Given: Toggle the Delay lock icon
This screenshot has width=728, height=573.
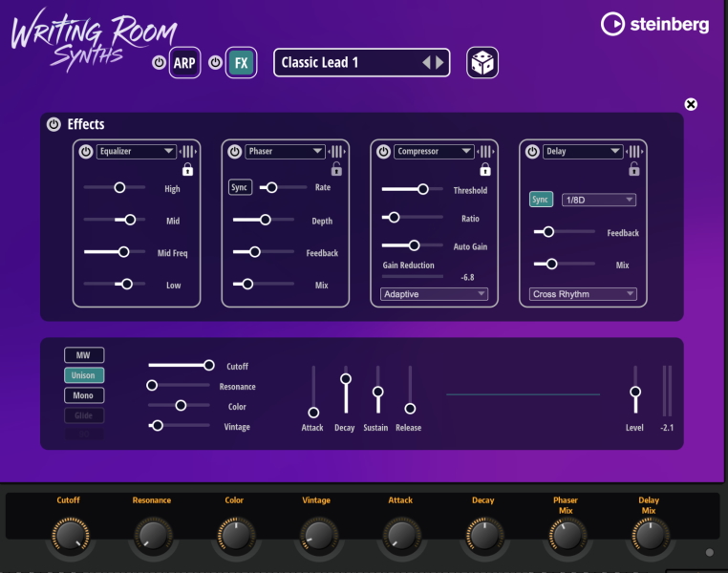Looking at the screenshot, I should click(634, 169).
